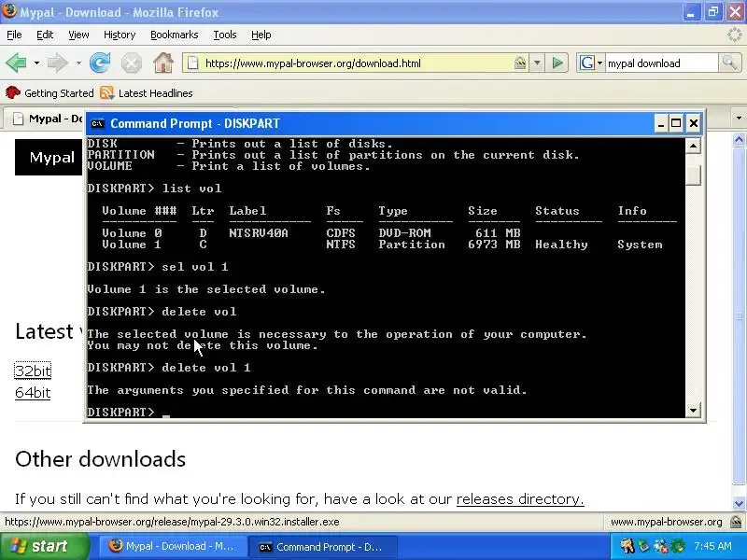Click the mypal download search field

pos(661,63)
